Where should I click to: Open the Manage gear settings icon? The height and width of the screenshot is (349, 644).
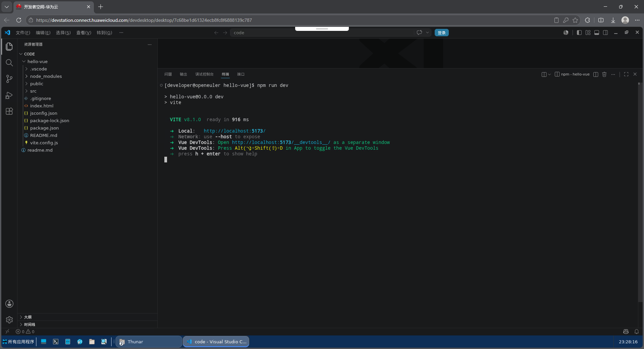(9, 320)
